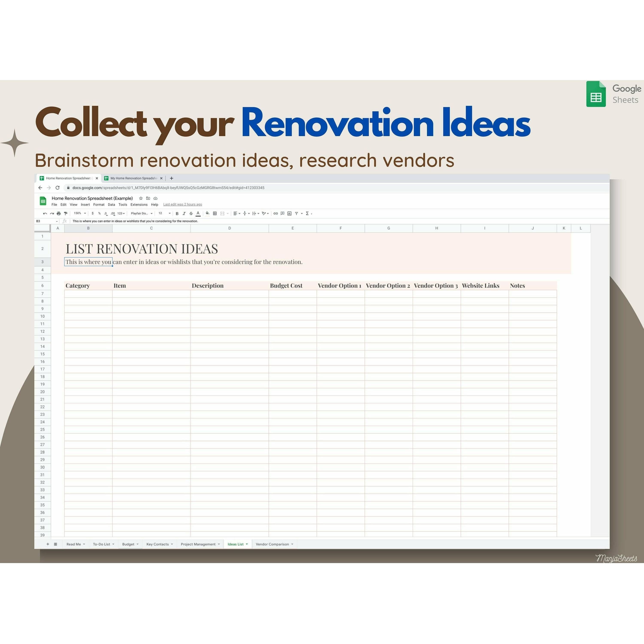Select the column D header
This screenshot has width=644, height=644.
click(x=229, y=228)
